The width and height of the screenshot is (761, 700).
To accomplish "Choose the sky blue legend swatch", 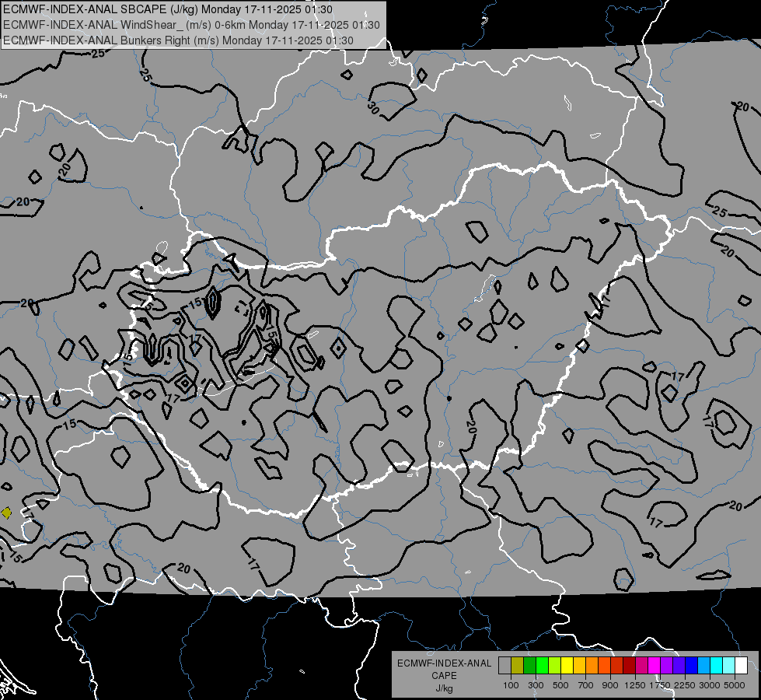I will [704, 666].
